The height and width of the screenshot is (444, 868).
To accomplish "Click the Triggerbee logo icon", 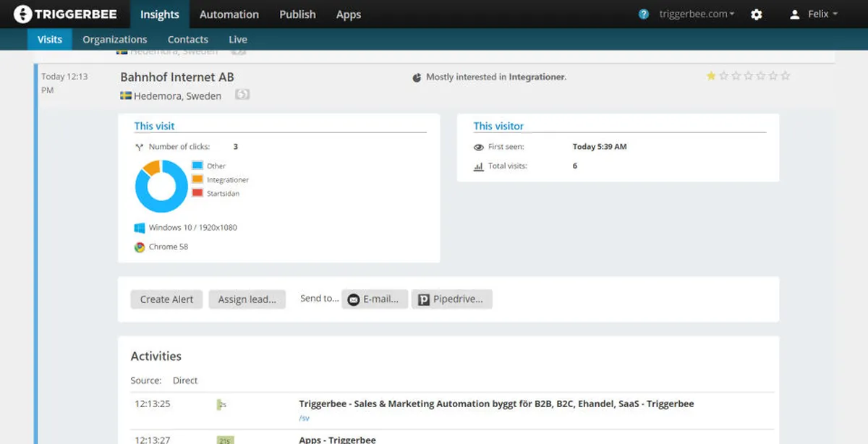I will pyautogui.click(x=22, y=14).
